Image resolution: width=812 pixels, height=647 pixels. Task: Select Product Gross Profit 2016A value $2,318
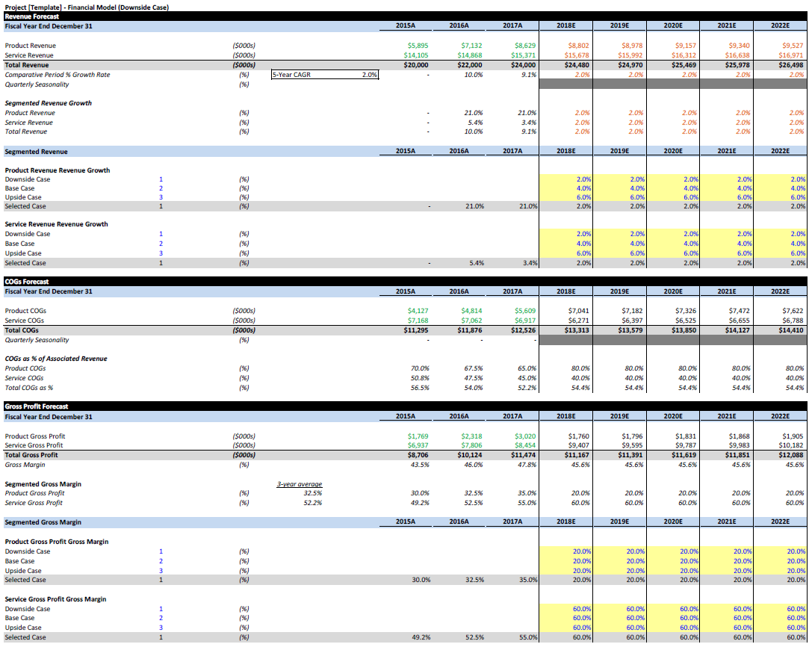(471, 436)
